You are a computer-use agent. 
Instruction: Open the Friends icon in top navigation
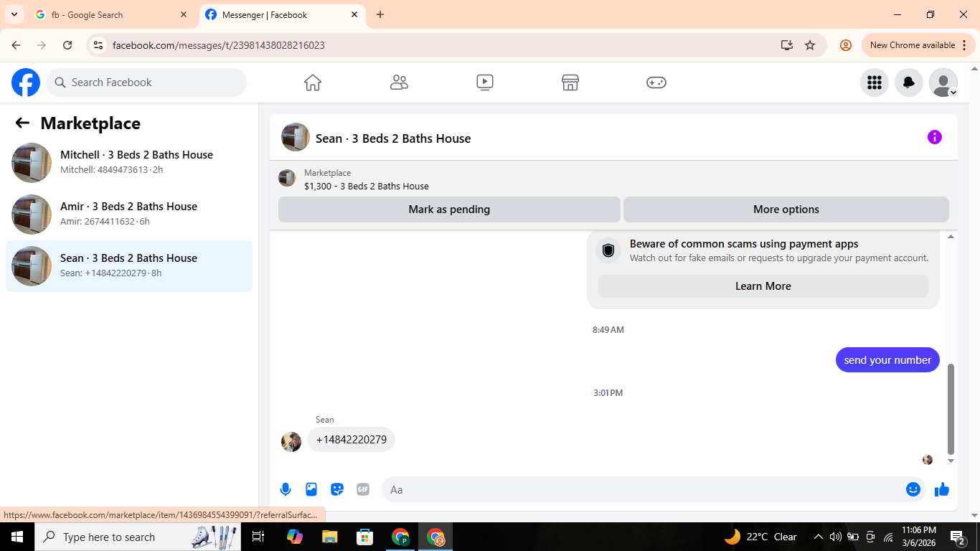coord(399,83)
